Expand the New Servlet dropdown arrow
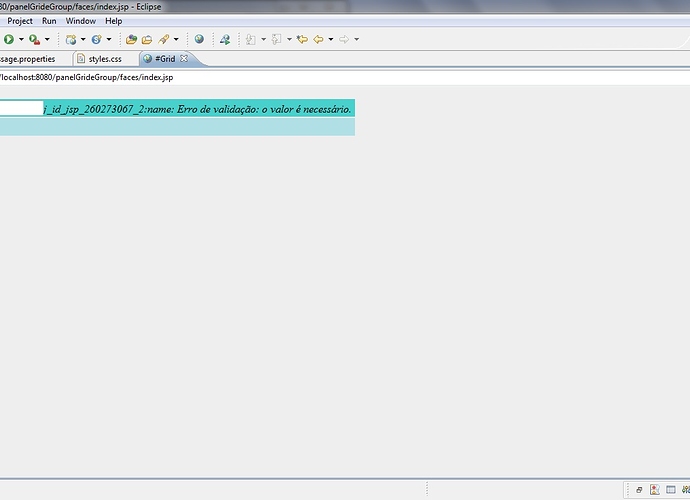The width and height of the screenshot is (690, 500). click(109, 39)
